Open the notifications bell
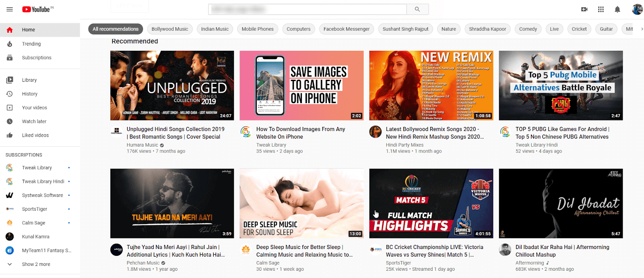This screenshot has width=644, height=278. [617, 9]
